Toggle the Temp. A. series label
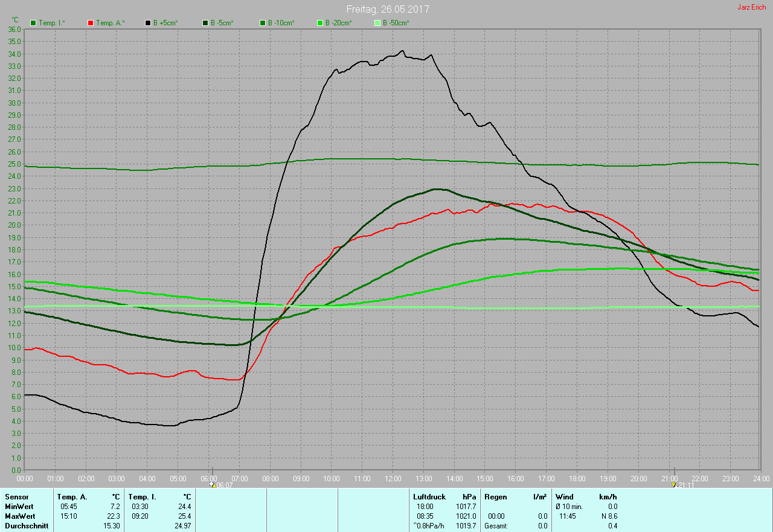Image resolution: width=773 pixels, height=532 pixels. 110,23
